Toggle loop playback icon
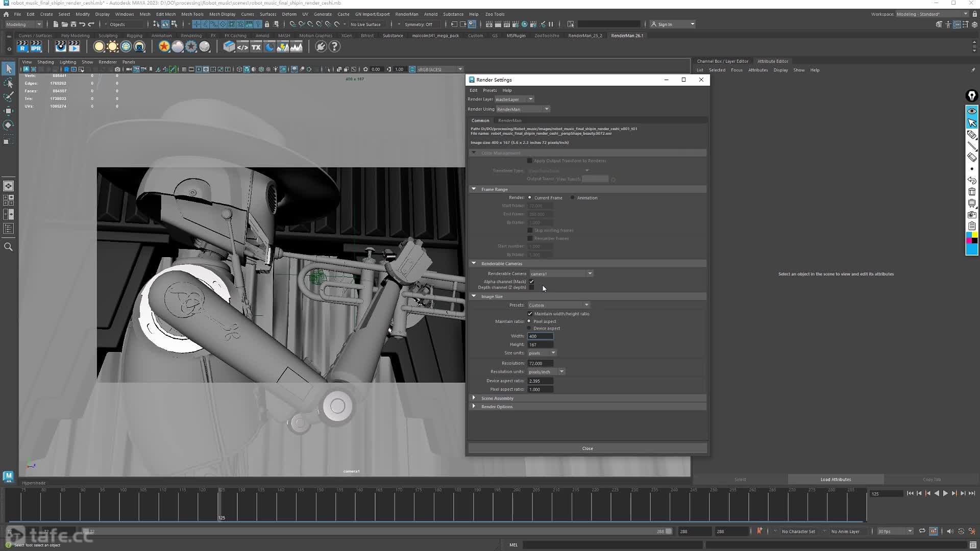The height and width of the screenshot is (551, 980). 922,531
